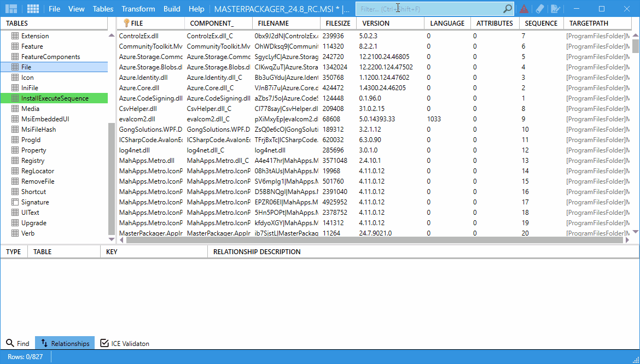Click the empty table icon beside Signature
Image resolution: width=640 pixels, height=364 pixels.
point(15,202)
